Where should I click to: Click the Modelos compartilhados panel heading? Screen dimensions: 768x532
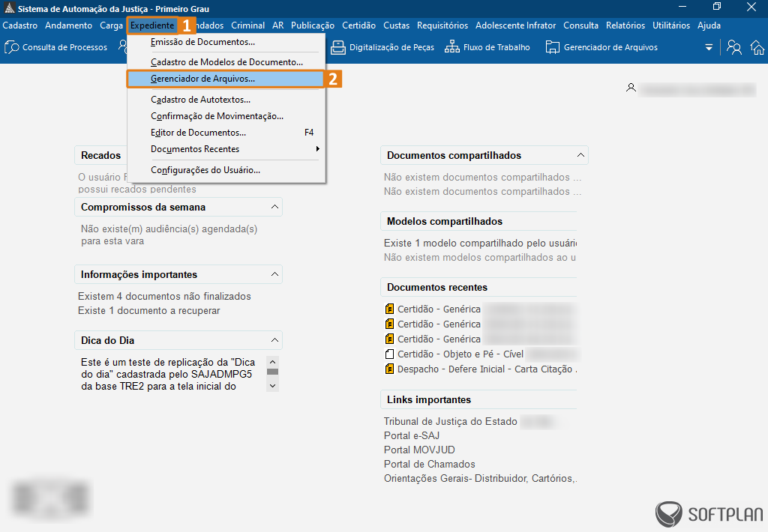pos(445,221)
